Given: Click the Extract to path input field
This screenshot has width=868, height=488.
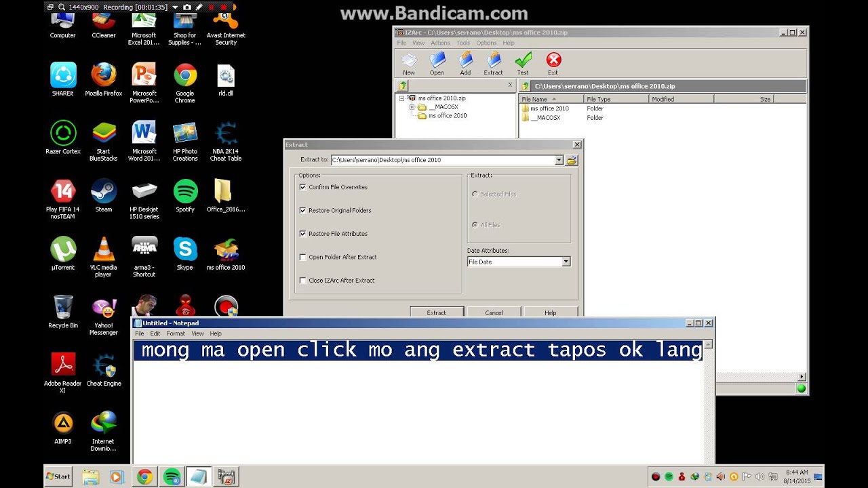Looking at the screenshot, I should coord(443,160).
